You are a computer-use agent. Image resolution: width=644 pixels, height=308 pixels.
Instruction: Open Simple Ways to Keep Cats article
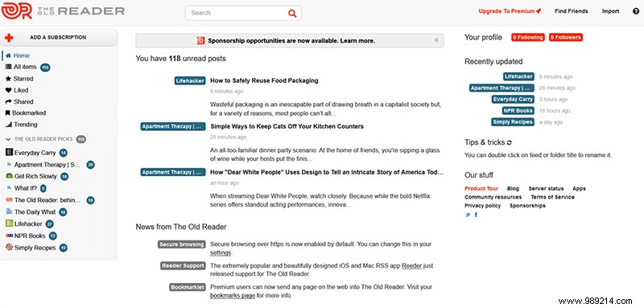tap(287, 126)
